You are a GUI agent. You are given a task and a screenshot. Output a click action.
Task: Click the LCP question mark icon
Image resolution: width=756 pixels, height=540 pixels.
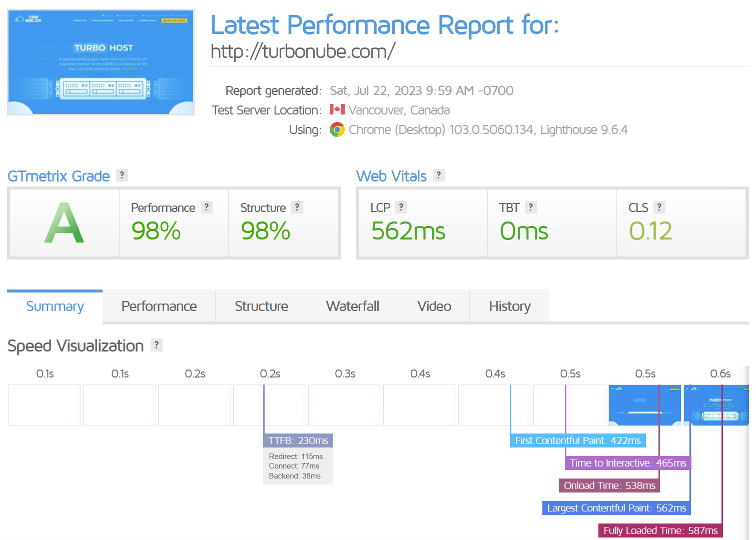pos(401,207)
